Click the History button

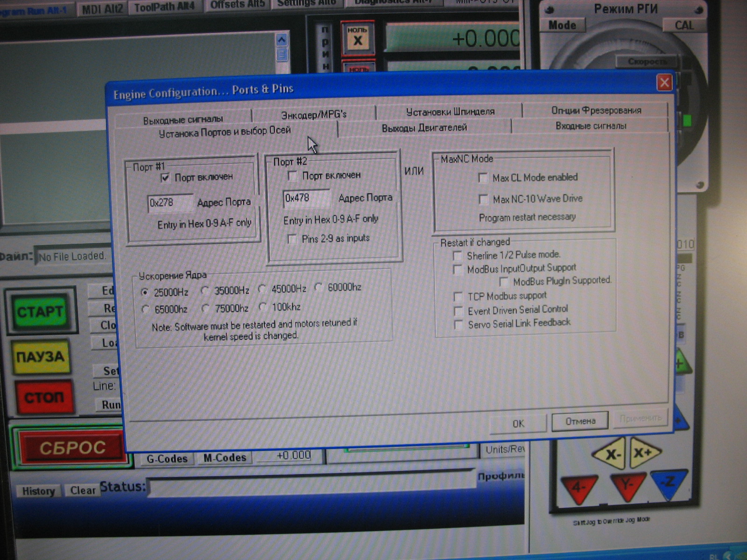click(38, 491)
